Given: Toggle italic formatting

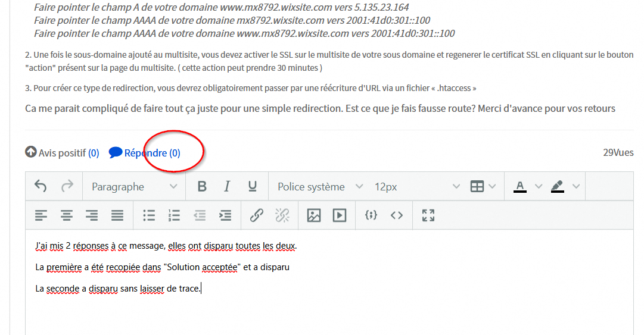Looking at the screenshot, I should (x=227, y=186).
